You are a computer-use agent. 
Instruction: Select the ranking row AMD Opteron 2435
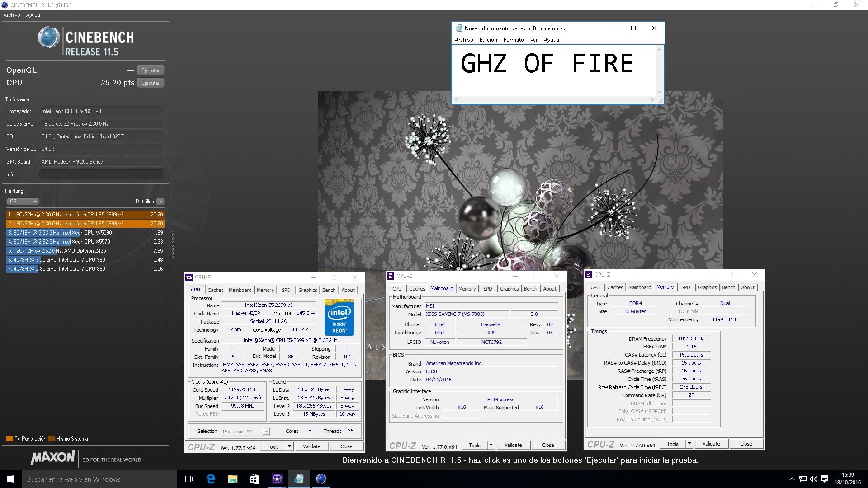85,251
